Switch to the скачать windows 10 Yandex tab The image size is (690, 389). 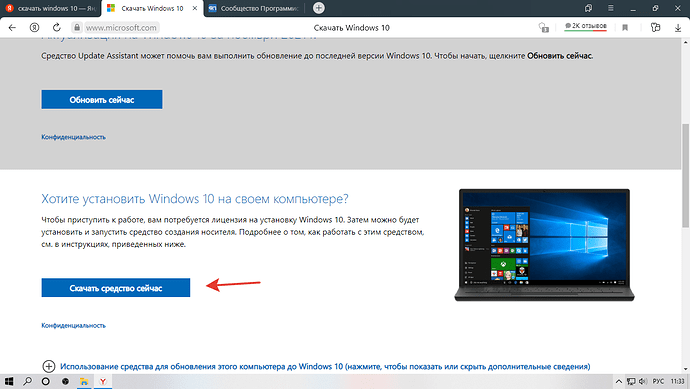point(51,8)
